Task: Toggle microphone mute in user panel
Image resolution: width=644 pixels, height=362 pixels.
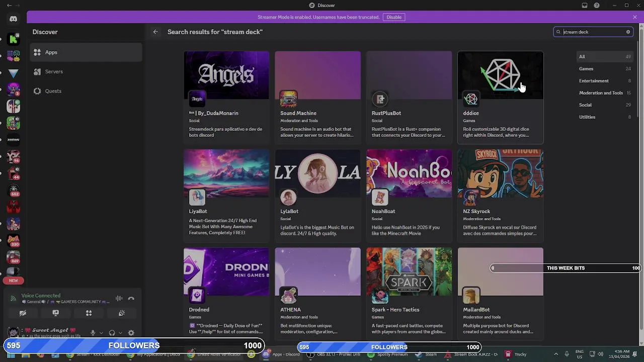Action: (x=93, y=333)
